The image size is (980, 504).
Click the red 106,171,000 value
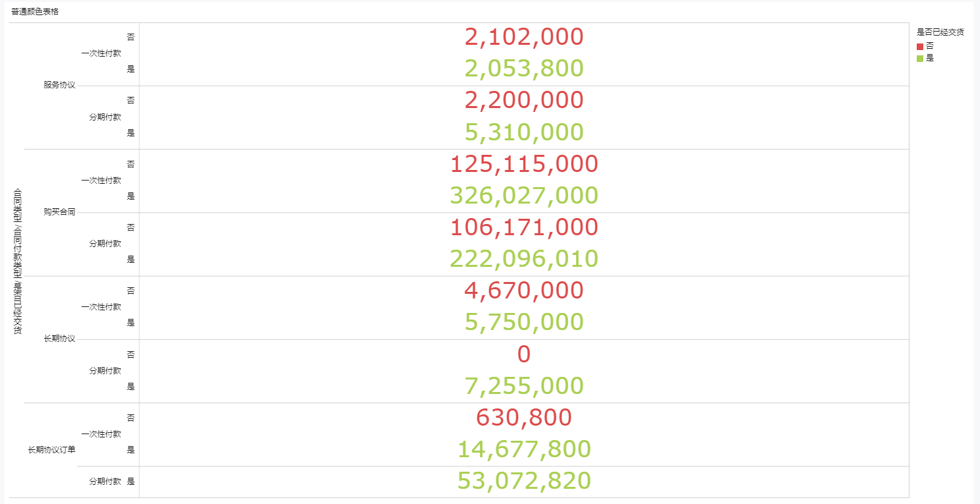pyautogui.click(x=524, y=227)
